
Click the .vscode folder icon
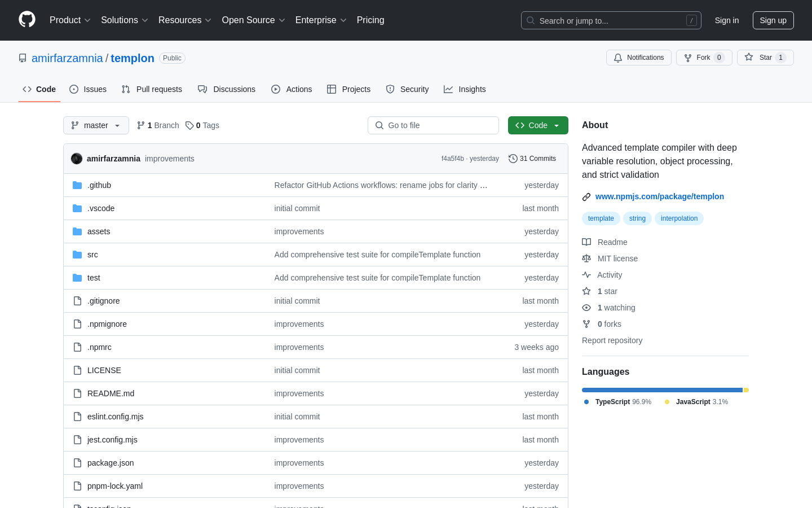77,208
